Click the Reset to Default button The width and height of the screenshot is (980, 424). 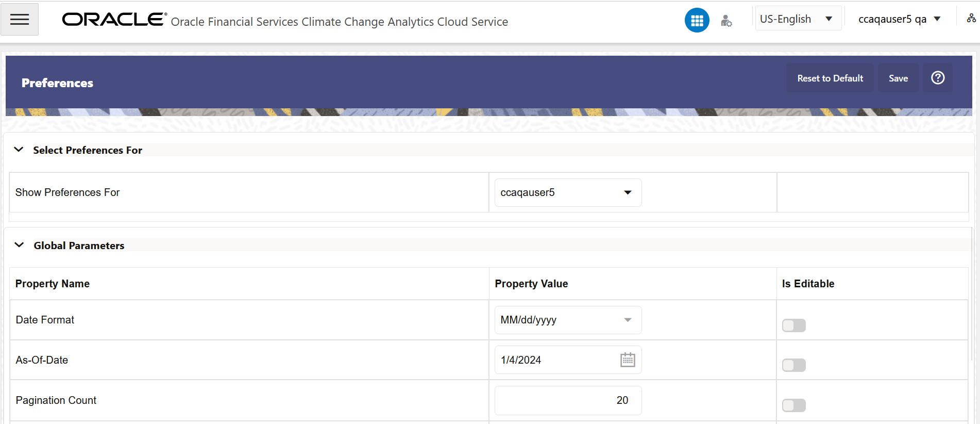[x=830, y=78]
